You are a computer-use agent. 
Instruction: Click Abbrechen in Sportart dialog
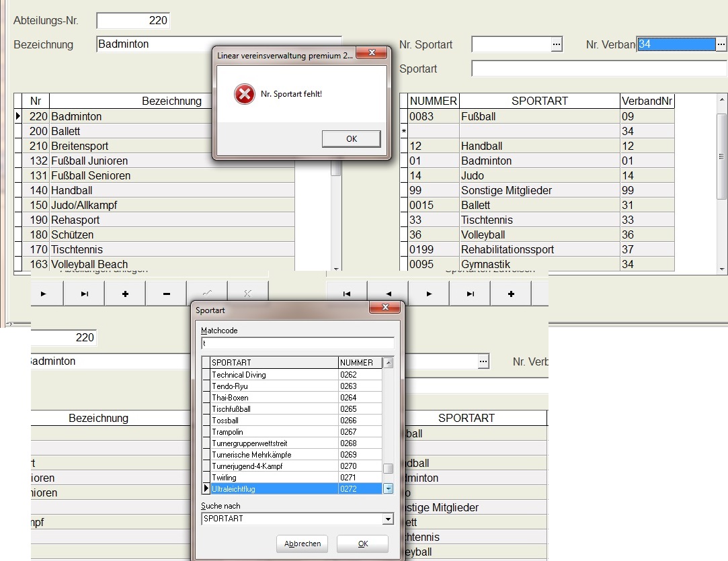click(x=302, y=544)
